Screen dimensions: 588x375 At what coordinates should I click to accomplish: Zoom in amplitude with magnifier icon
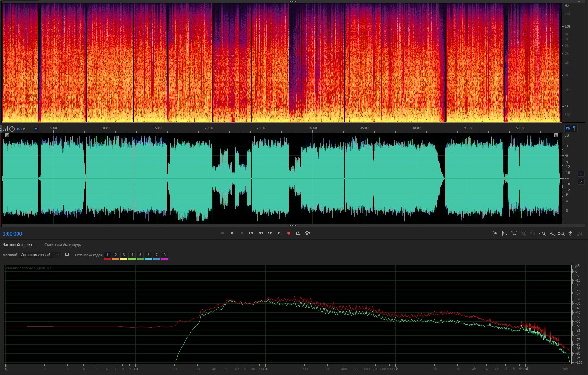coord(495,233)
